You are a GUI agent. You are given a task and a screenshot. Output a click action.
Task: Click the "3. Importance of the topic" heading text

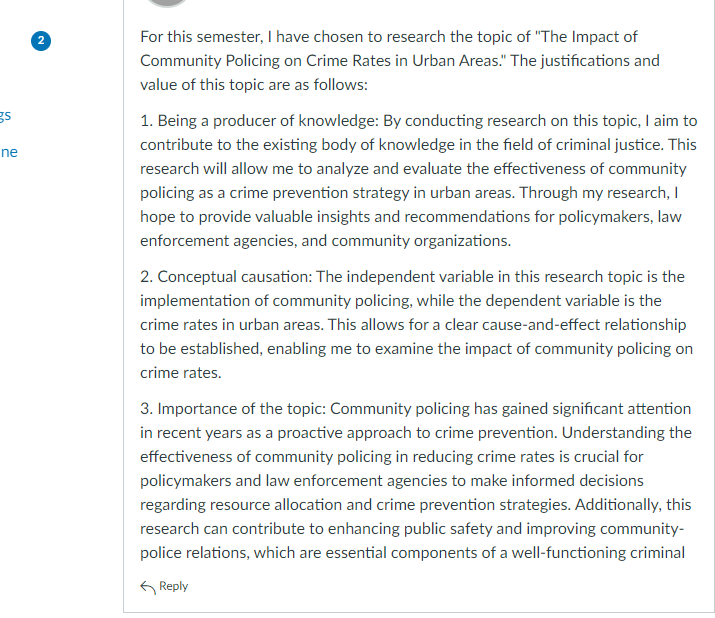click(233, 409)
